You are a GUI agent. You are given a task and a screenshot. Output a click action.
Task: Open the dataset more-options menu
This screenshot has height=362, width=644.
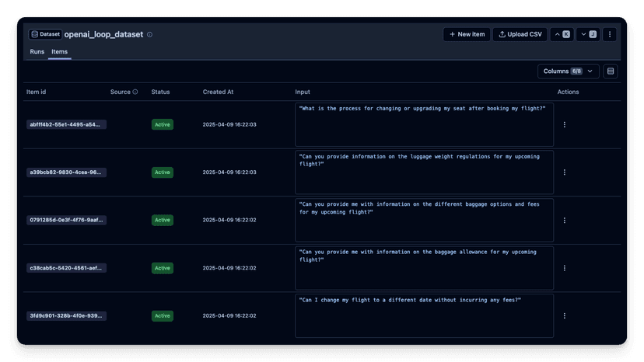pyautogui.click(x=610, y=34)
